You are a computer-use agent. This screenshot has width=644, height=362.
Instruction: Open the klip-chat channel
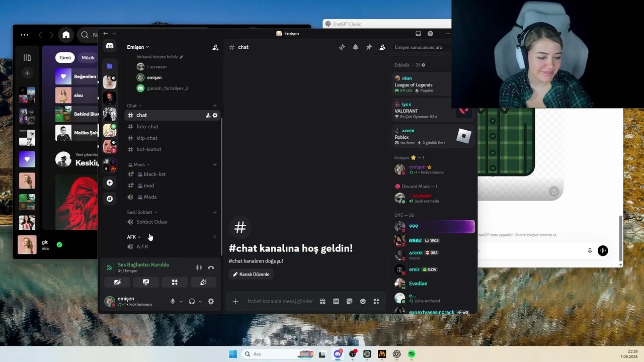click(x=172, y=138)
